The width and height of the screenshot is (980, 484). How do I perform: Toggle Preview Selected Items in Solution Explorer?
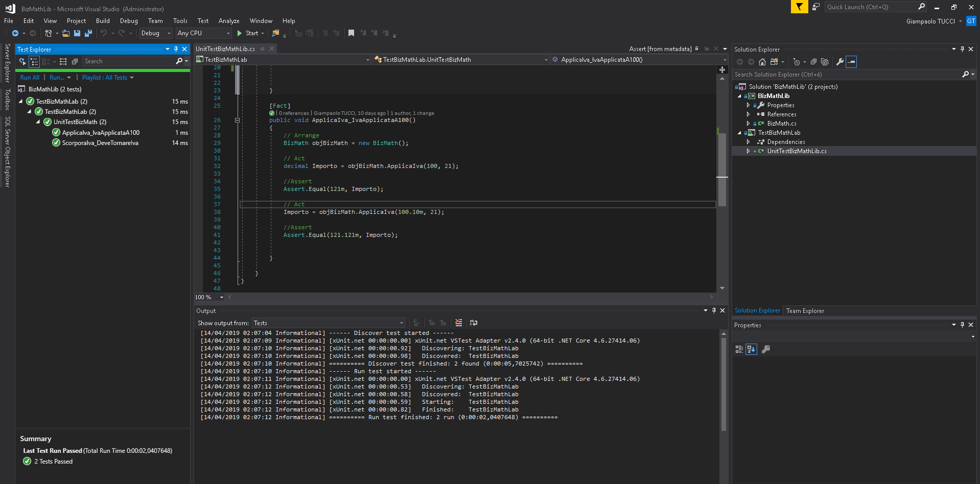(851, 62)
